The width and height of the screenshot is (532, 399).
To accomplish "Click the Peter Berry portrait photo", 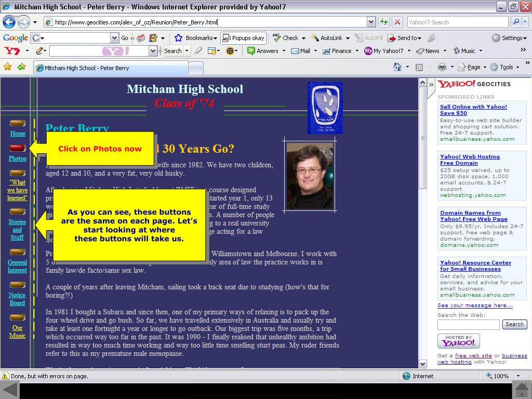I will [310, 176].
